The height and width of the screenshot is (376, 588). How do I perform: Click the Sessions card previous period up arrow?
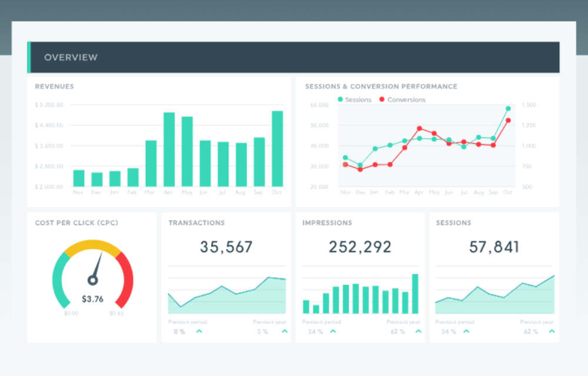tap(467, 331)
